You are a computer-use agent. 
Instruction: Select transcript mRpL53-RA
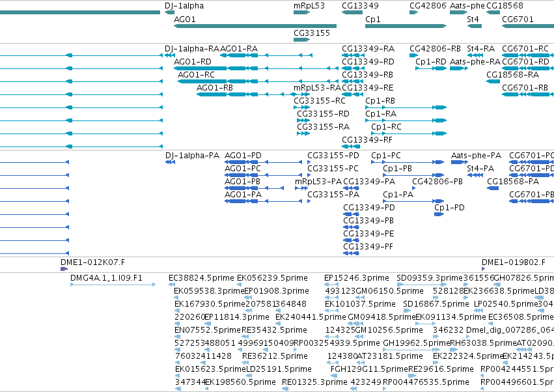[301, 94]
